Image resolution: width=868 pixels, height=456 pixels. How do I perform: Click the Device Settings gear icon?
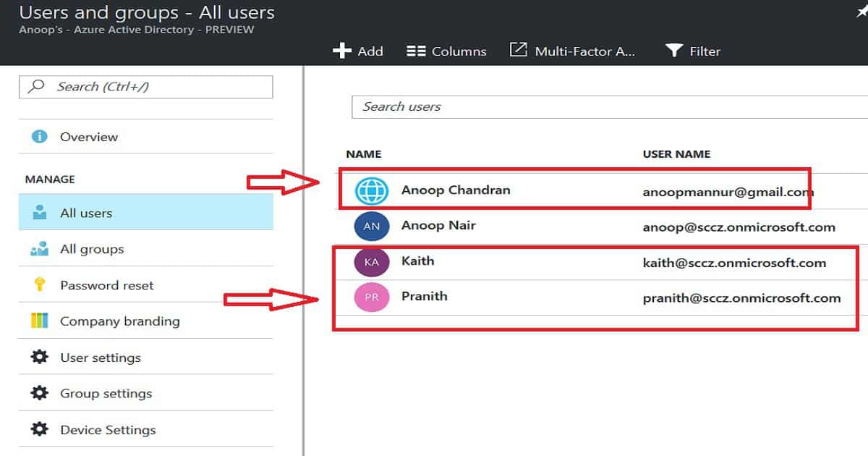[40, 429]
